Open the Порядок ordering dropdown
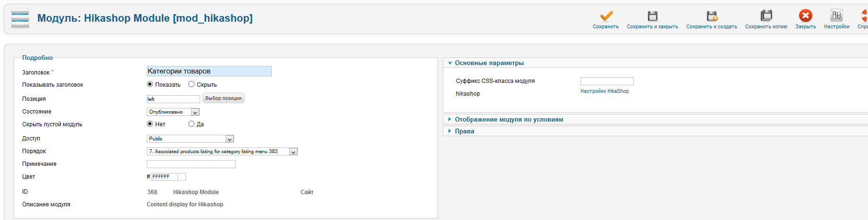This screenshot has height=220, width=868. click(222, 152)
